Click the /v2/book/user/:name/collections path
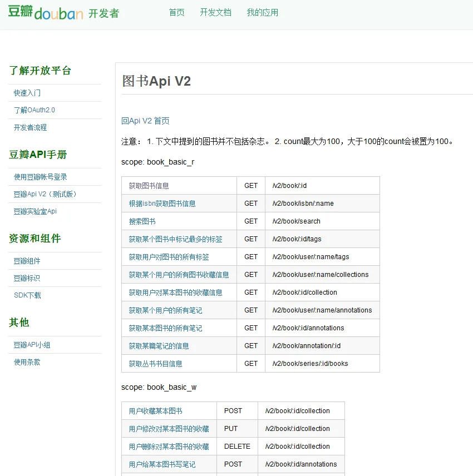 tap(321, 275)
